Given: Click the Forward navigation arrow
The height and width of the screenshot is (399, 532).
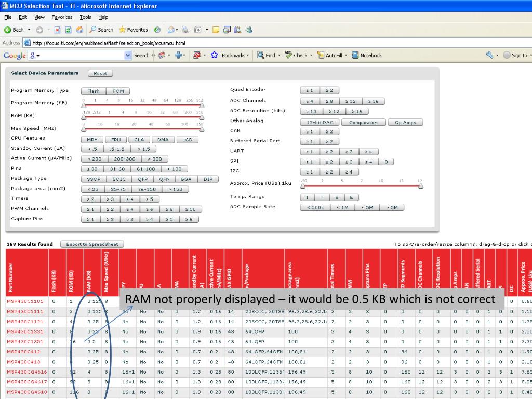Looking at the screenshot, I should [x=39, y=30].
